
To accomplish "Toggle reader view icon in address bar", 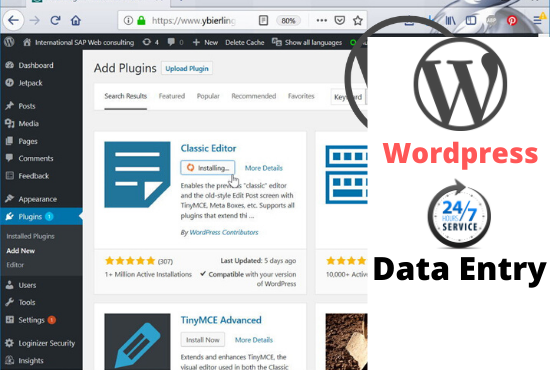I will pyautogui.click(x=263, y=20).
